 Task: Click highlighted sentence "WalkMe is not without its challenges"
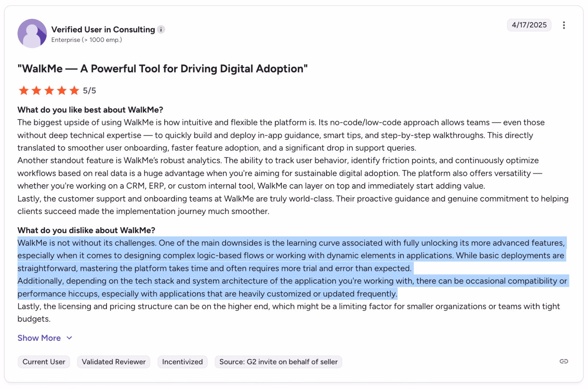[x=87, y=243]
